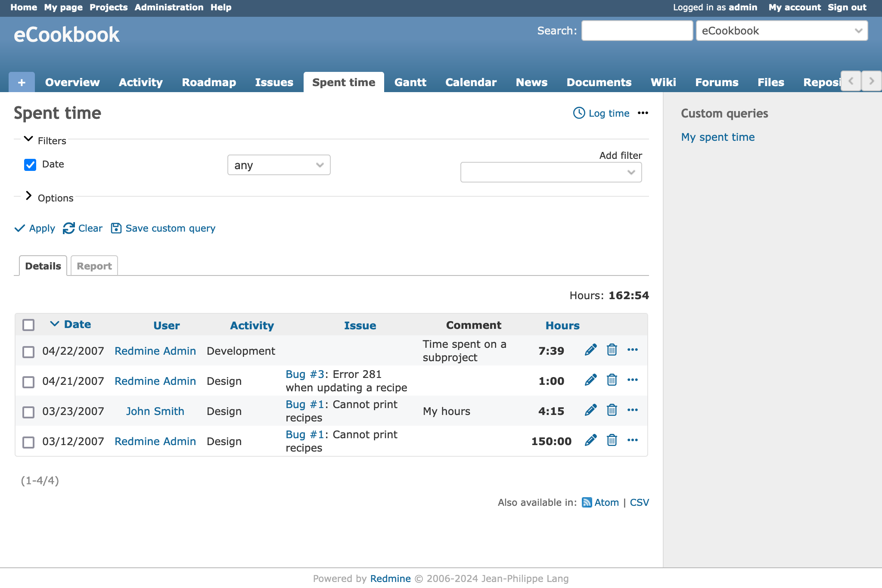The width and height of the screenshot is (882, 588).
Task: Check the 04/22/2007 row checkbox
Action: coord(28,352)
